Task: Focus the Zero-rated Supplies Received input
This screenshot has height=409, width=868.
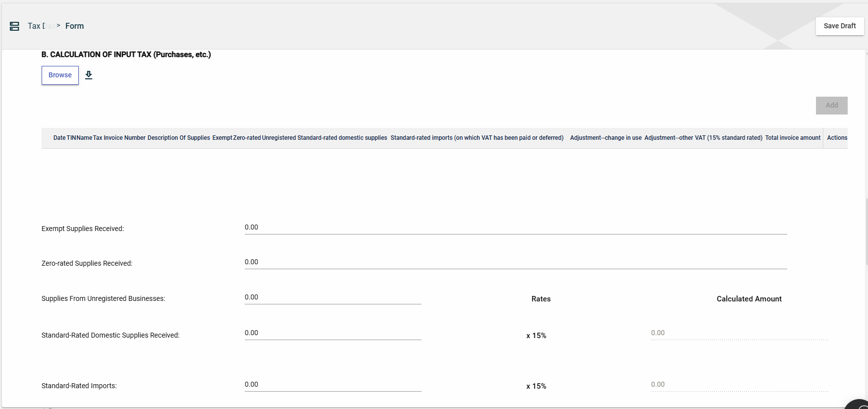Action: 515,262
